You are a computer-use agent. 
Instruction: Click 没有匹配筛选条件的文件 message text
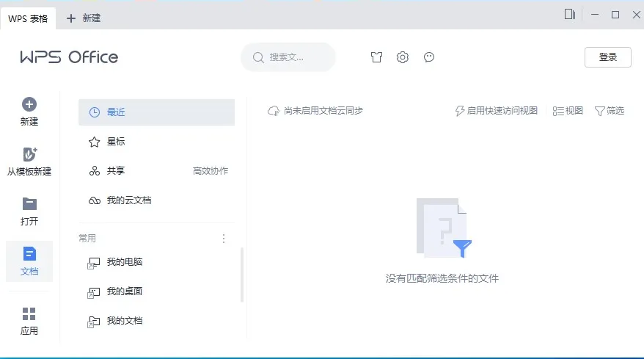442,278
